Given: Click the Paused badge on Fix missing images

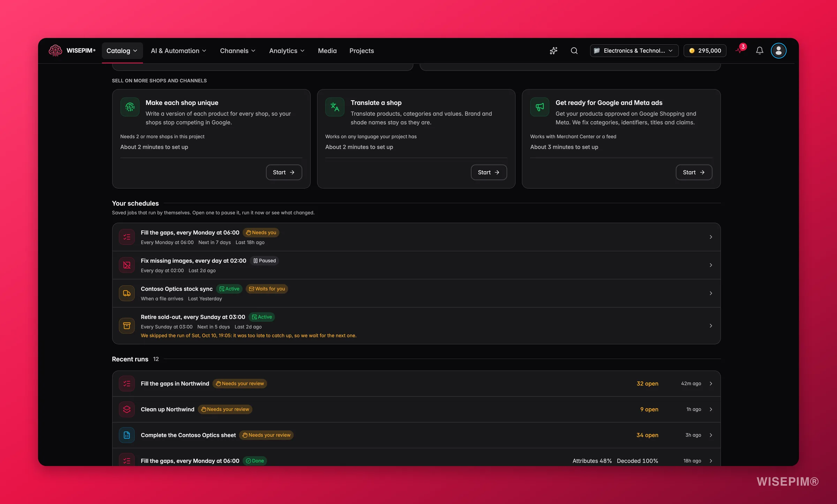Looking at the screenshot, I should pos(264,261).
